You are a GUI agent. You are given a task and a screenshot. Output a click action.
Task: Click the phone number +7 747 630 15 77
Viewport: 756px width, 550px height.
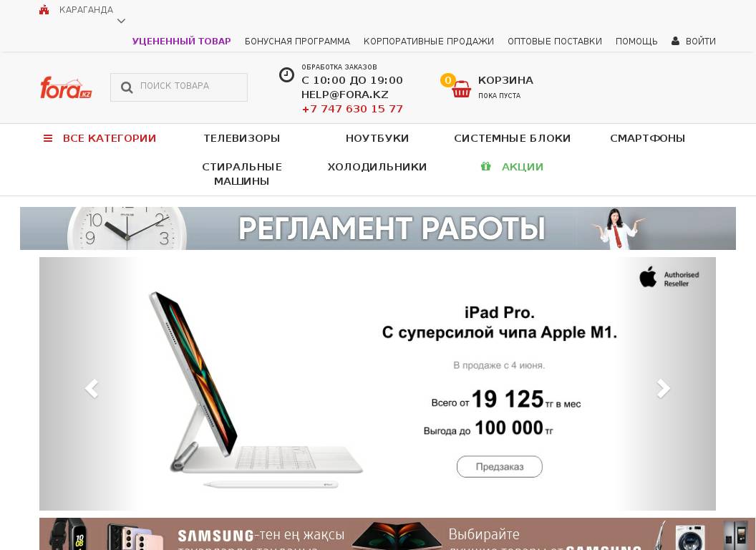pos(352,109)
